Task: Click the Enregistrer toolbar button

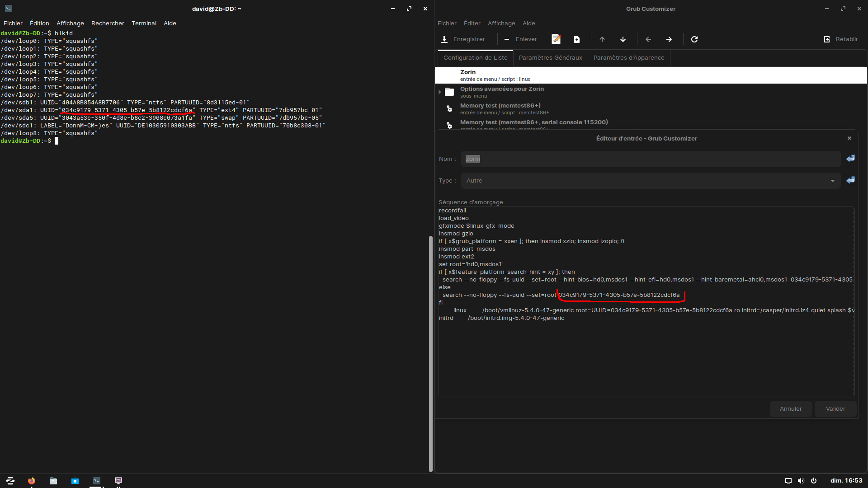Action: (463, 39)
